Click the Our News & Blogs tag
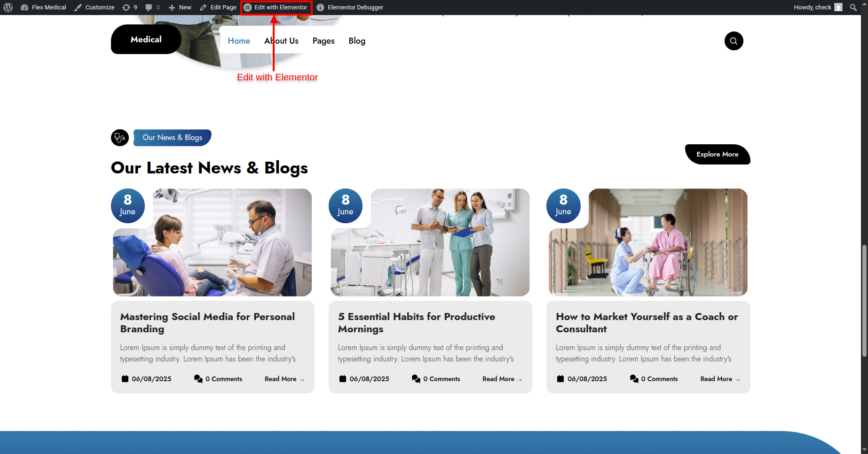Screen dimensions: 868x454 click(173, 138)
